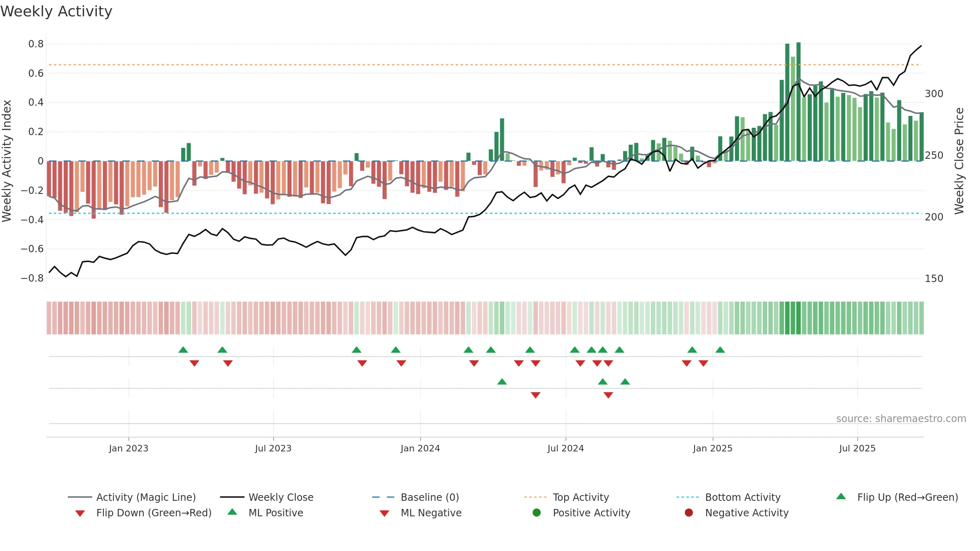This screenshot has width=980, height=551.
Task: Click the red Flip Down triangle in legend
Action: coord(80,513)
